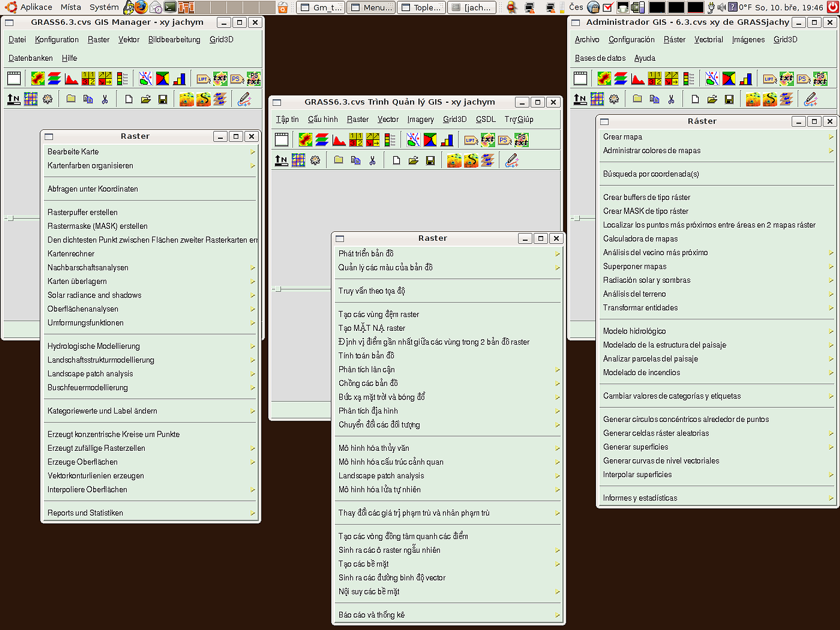Click the pane sash handle in Vietnamese GIS window
This screenshot has width=840, height=630.
tap(278, 289)
